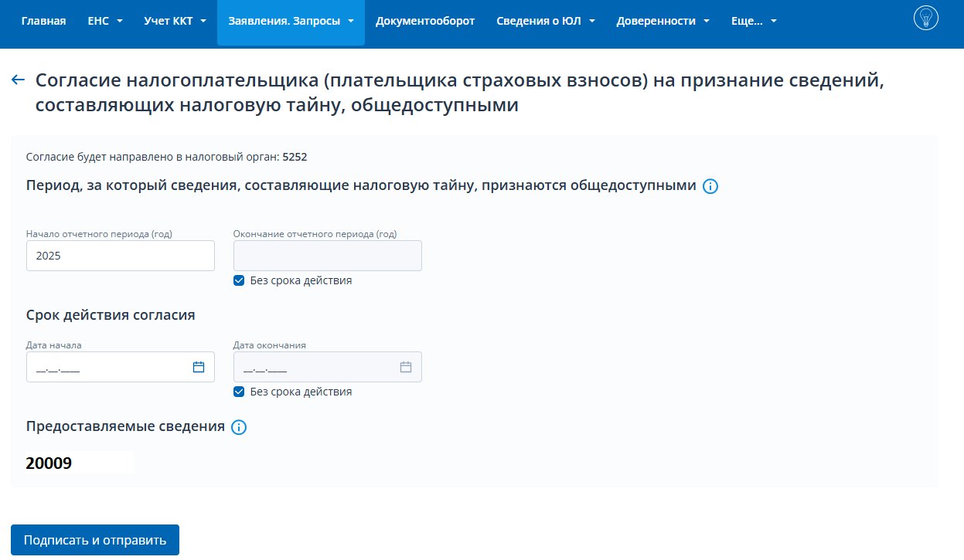Screen dimensions: 964x560
Task: Open the Документооборот section
Action: click(x=425, y=22)
